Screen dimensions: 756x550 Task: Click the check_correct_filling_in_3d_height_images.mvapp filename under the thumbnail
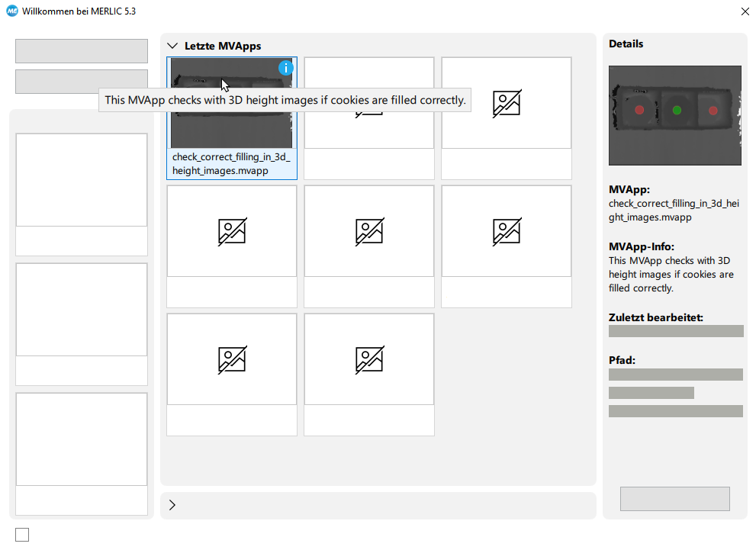[x=231, y=164]
